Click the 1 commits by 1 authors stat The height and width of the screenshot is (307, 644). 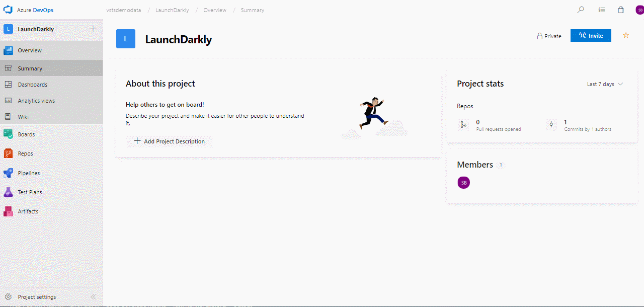click(x=588, y=125)
